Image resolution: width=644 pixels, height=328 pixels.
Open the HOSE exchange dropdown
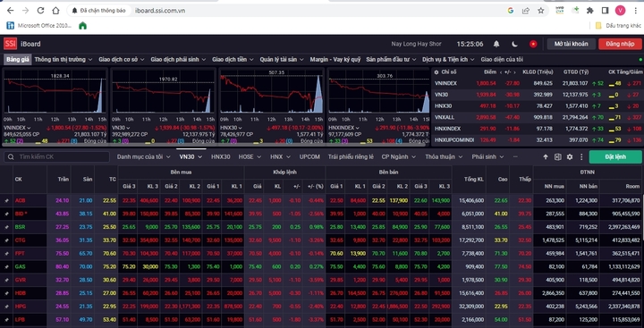pos(250,156)
